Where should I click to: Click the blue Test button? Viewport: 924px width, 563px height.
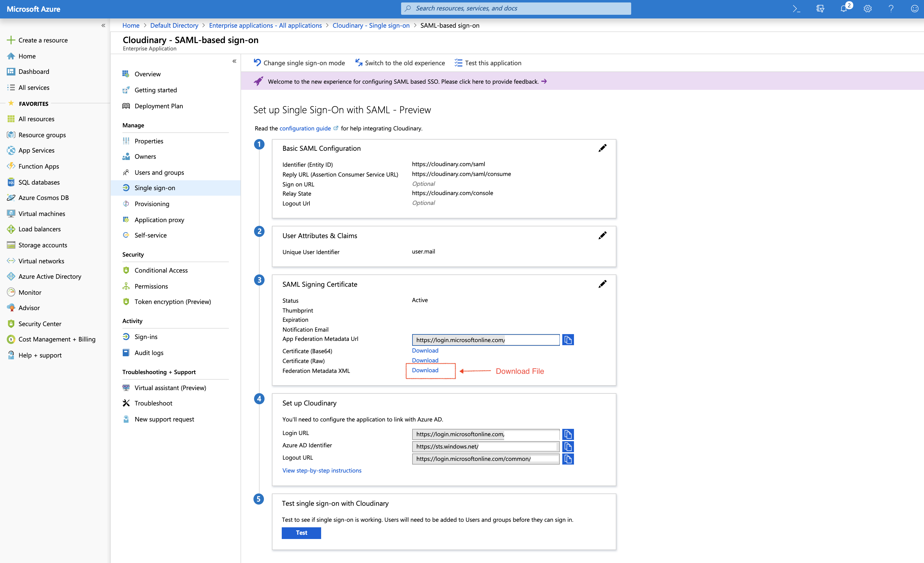pos(301,533)
